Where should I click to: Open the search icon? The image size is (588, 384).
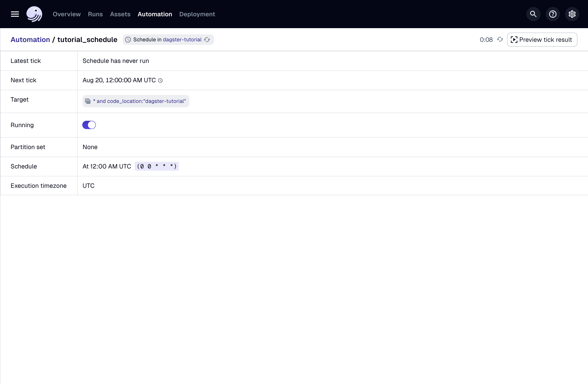tap(533, 14)
